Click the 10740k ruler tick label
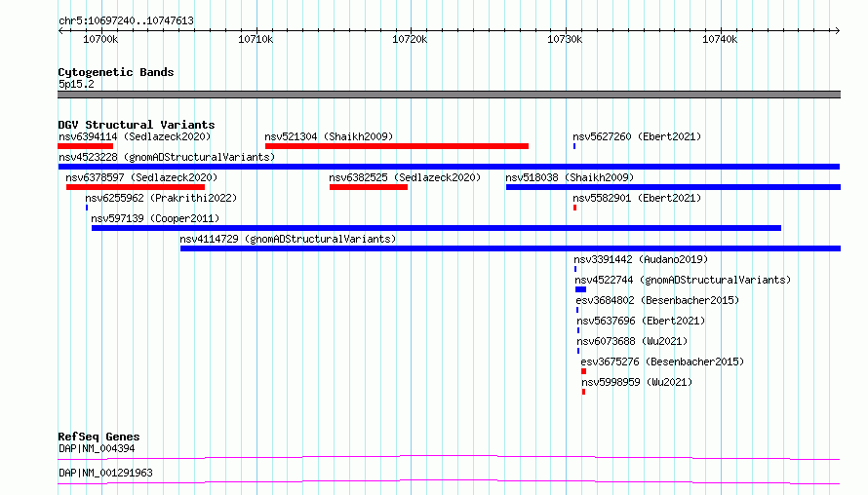The image size is (868, 495). coord(720,39)
